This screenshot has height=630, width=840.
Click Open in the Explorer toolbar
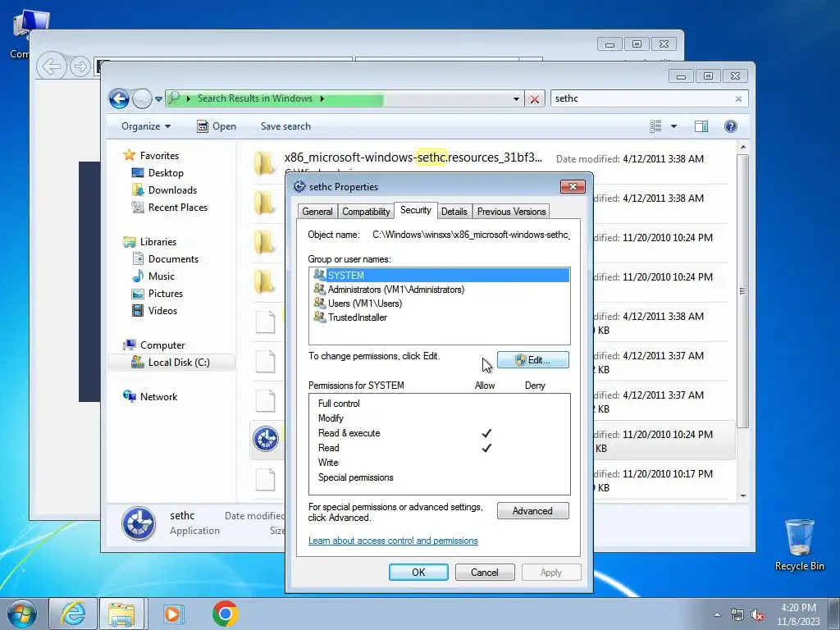pyautogui.click(x=217, y=126)
